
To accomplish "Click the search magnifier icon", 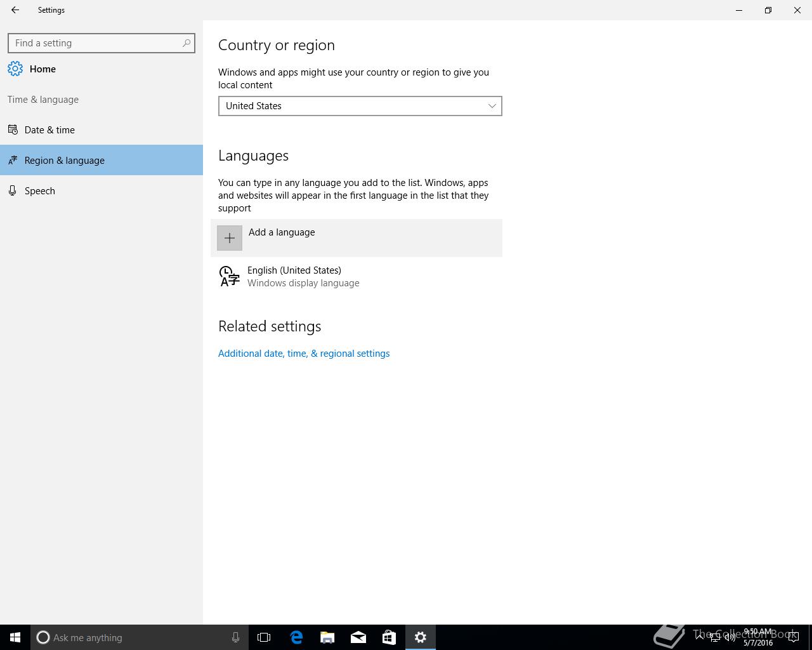I will click(187, 43).
